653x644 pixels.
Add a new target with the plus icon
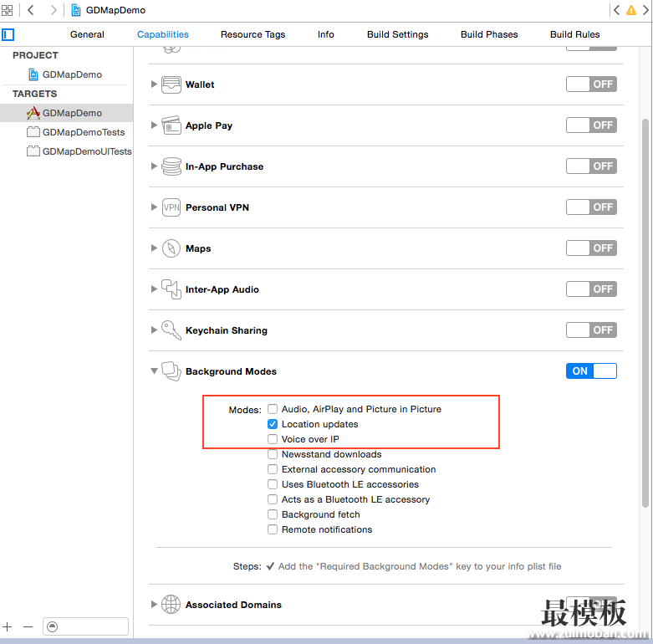8,626
